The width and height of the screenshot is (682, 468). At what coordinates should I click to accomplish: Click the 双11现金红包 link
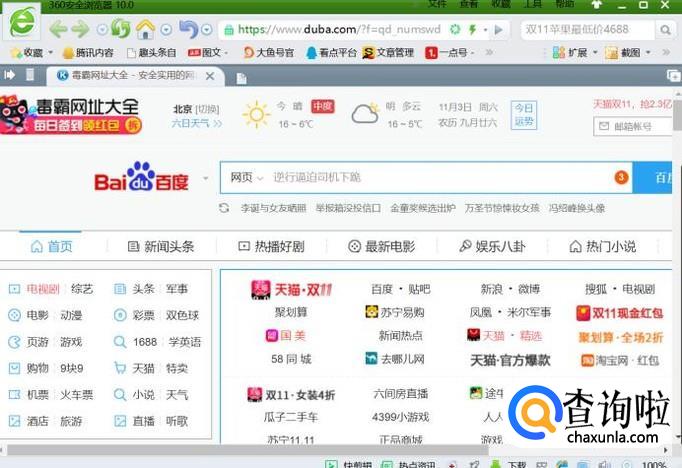coord(619,313)
